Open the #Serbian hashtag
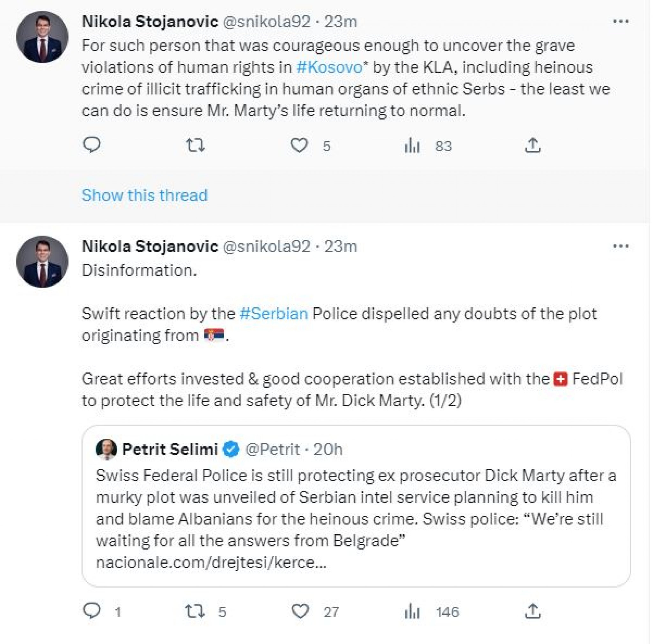Image resolution: width=653 pixels, height=644 pixels. (x=274, y=314)
